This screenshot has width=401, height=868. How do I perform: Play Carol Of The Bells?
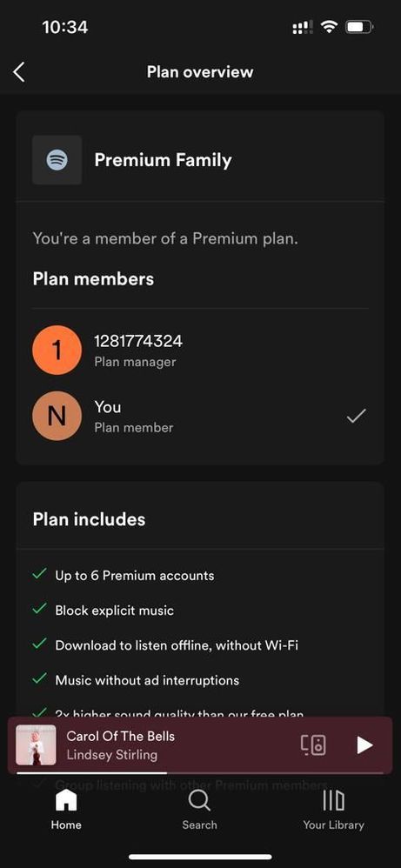(364, 745)
